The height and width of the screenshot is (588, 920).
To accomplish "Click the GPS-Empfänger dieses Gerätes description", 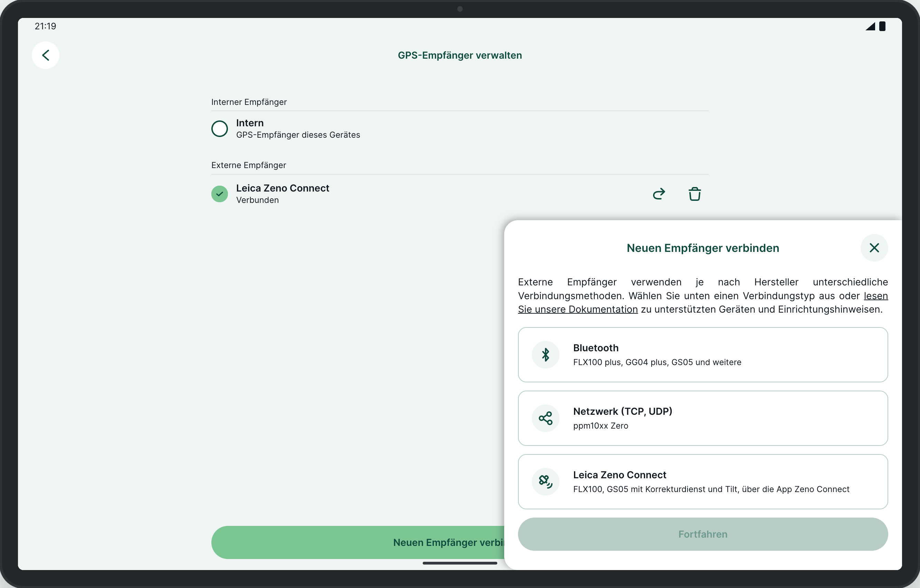I will tap(298, 135).
